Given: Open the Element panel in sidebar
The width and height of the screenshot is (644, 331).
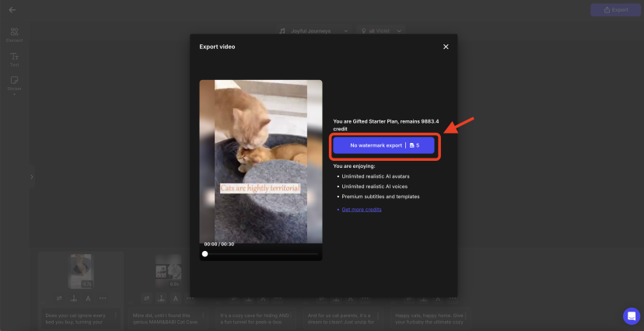Looking at the screenshot, I should coord(15,34).
